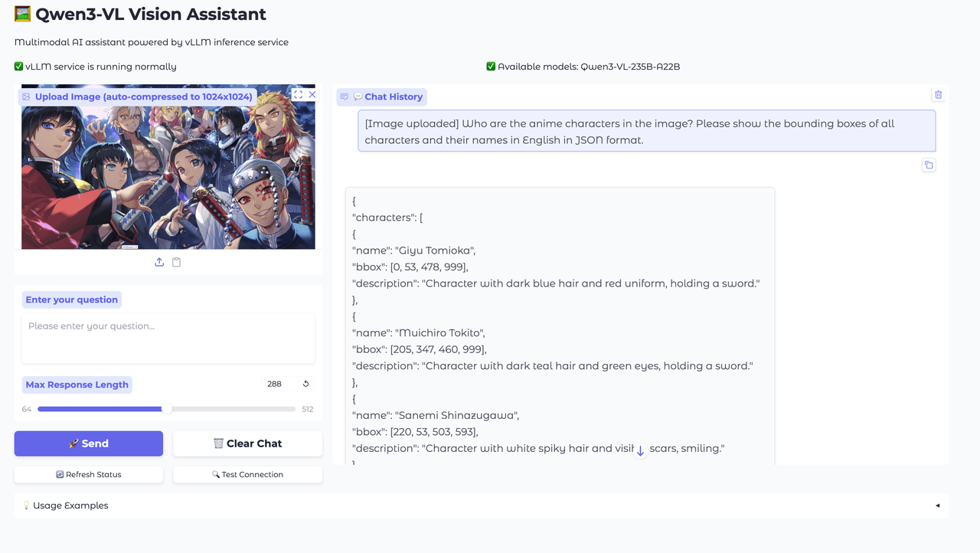The image size is (980, 553).
Task: Clear chat history with trash icon
Action: point(938,95)
